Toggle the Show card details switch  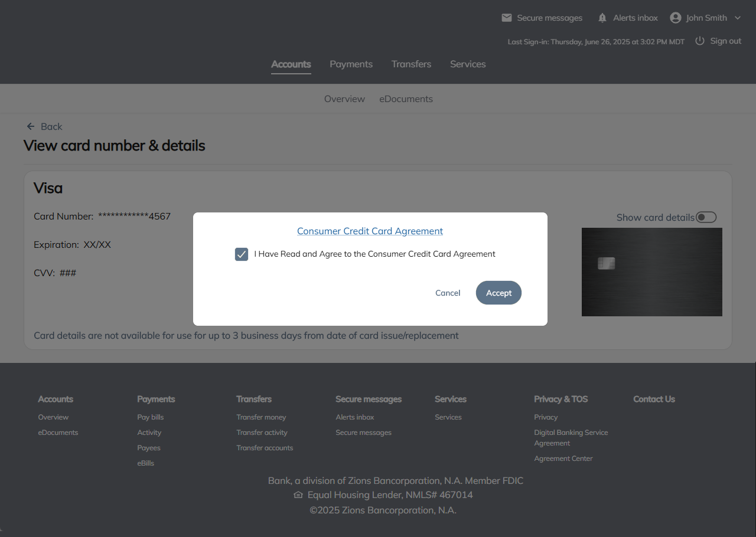coord(706,217)
